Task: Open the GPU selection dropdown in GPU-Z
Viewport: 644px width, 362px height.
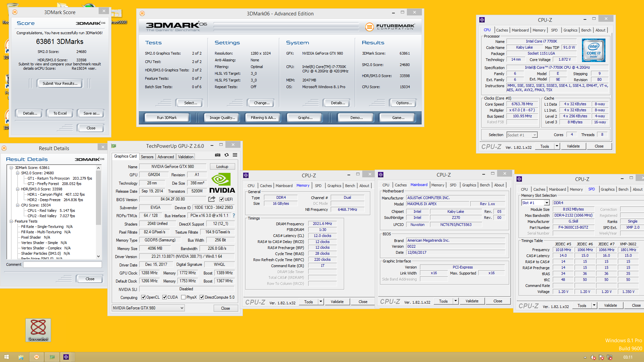Action: 148,308
